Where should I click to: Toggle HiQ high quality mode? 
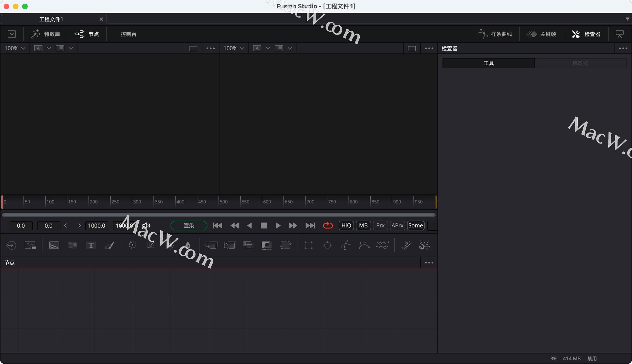pos(346,225)
